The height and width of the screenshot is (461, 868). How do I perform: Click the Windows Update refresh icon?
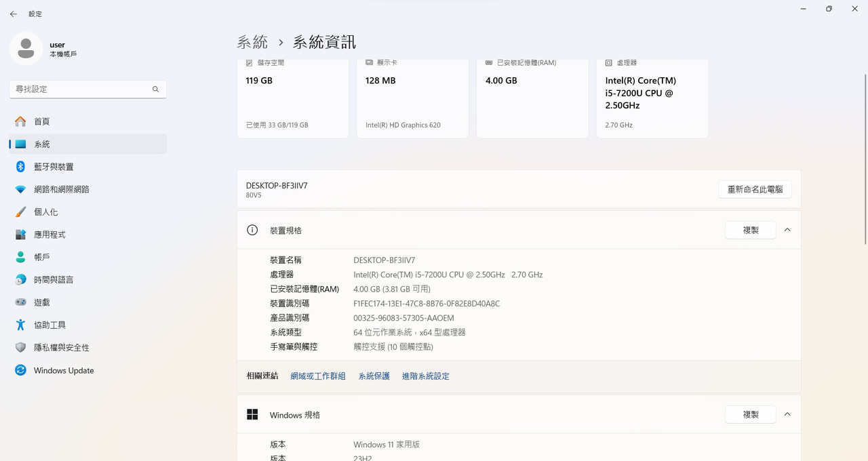20,370
